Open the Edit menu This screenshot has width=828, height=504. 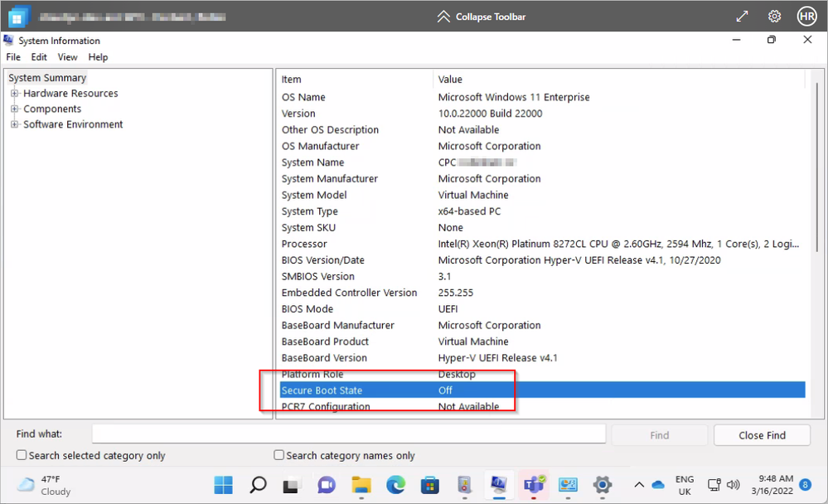point(39,57)
